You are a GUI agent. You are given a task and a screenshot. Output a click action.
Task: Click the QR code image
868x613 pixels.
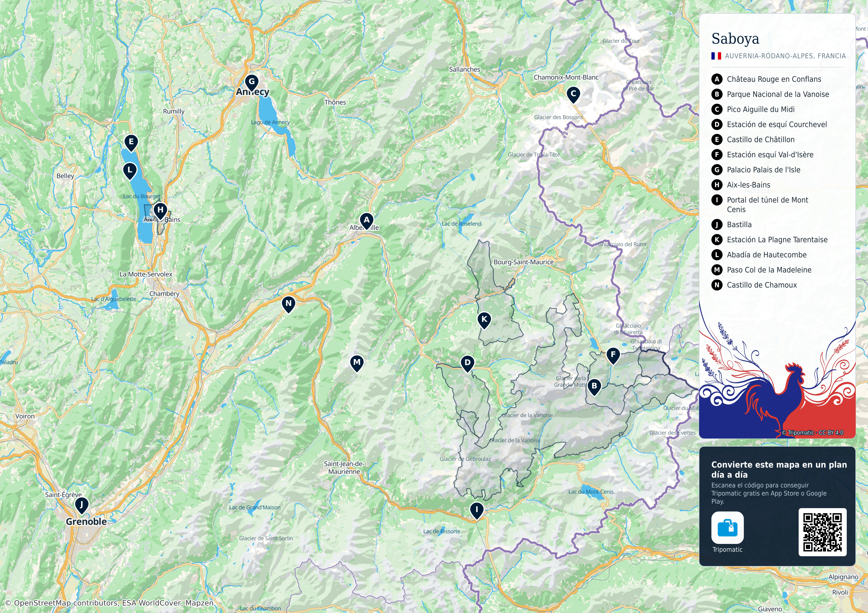[x=822, y=532]
